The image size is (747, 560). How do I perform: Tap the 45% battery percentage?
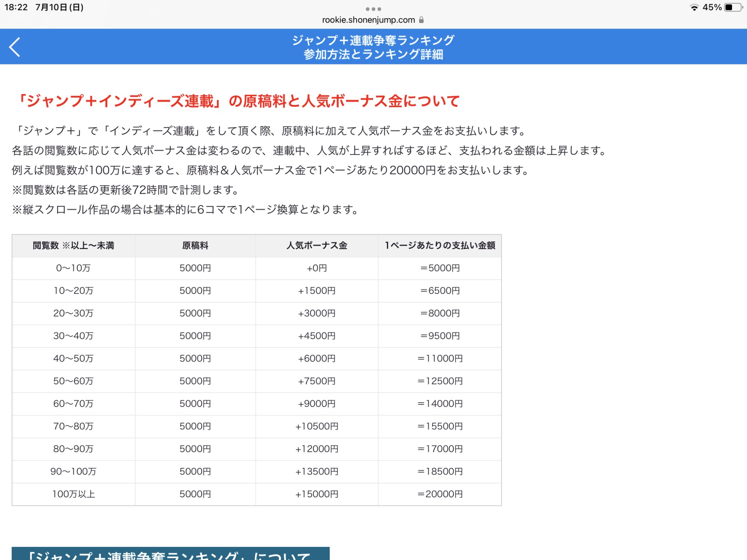click(712, 7)
